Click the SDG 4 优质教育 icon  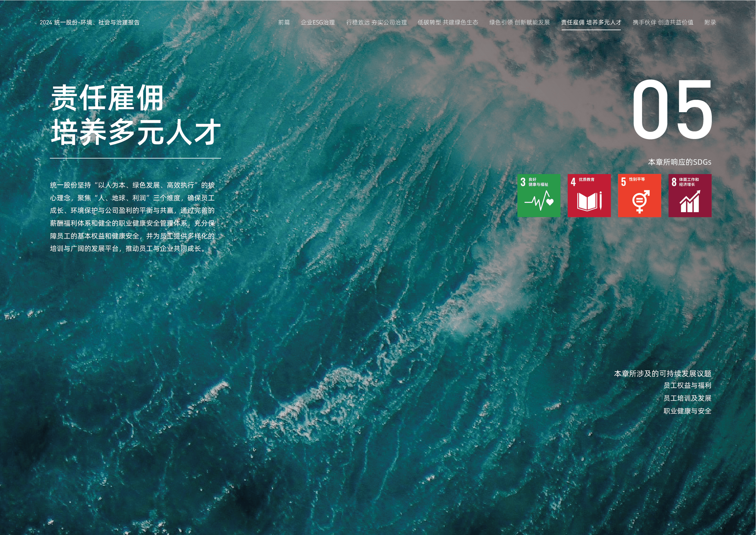589,195
